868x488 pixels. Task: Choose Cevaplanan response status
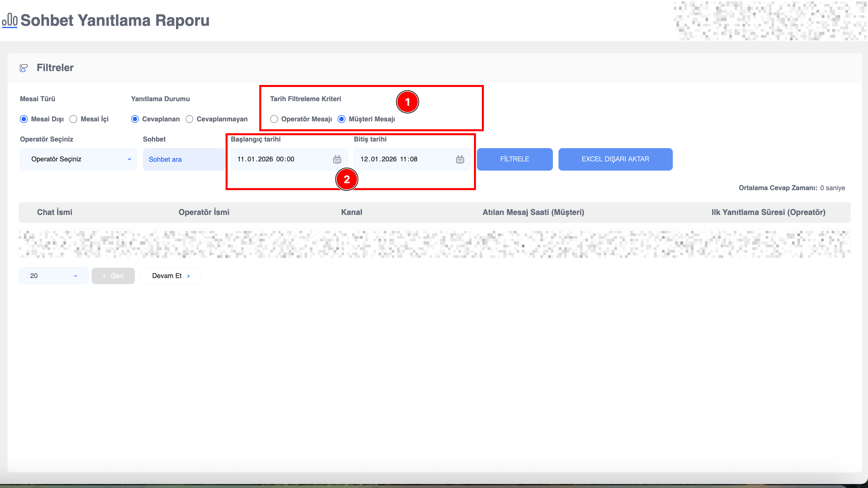pos(135,119)
